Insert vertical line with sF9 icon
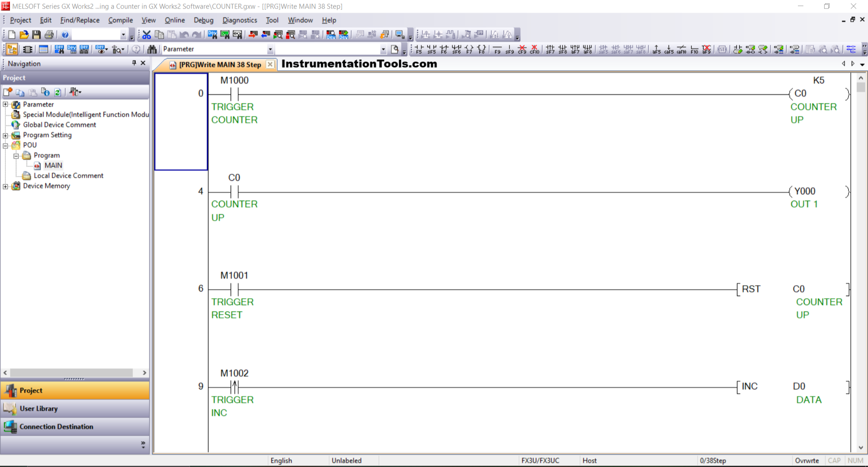The image size is (868, 467). [509, 49]
